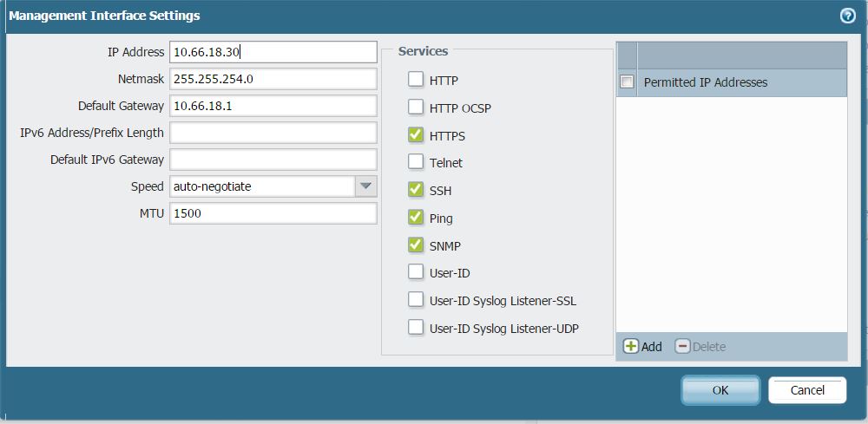Image resolution: width=868 pixels, height=424 pixels.
Task: Click the Delete button with minus icon
Action: coord(700,347)
